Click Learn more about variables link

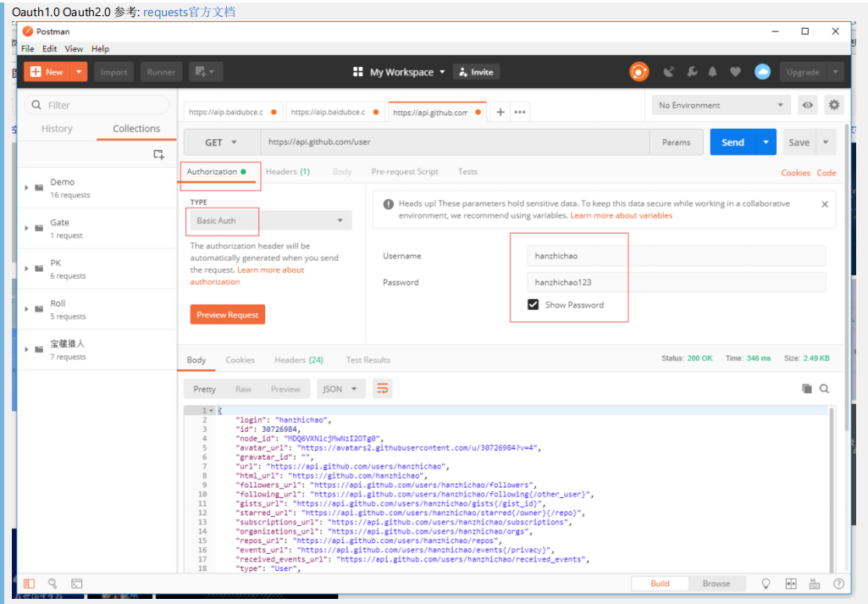pos(621,215)
